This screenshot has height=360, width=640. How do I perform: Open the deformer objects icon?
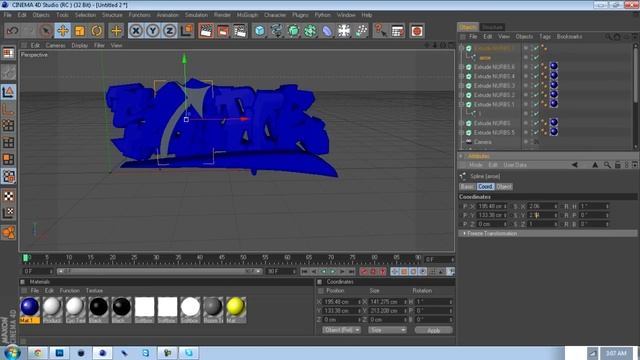coord(327,31)
